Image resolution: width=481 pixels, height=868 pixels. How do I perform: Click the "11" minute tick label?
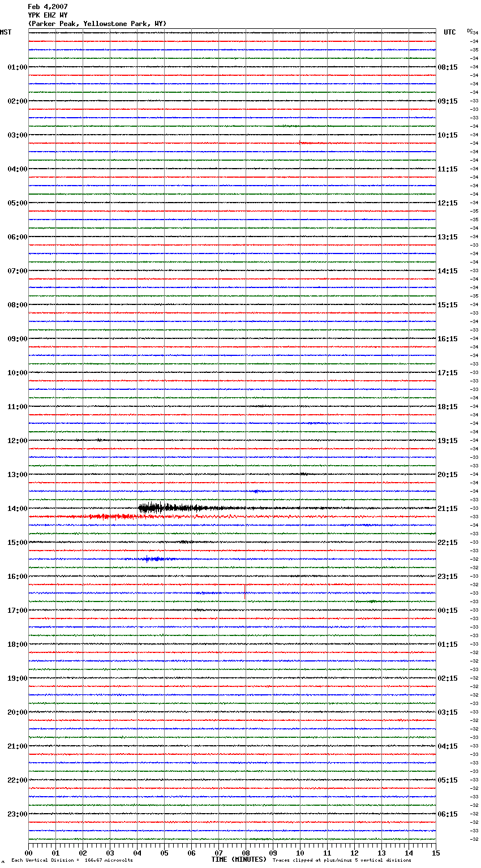click(327, 853)
